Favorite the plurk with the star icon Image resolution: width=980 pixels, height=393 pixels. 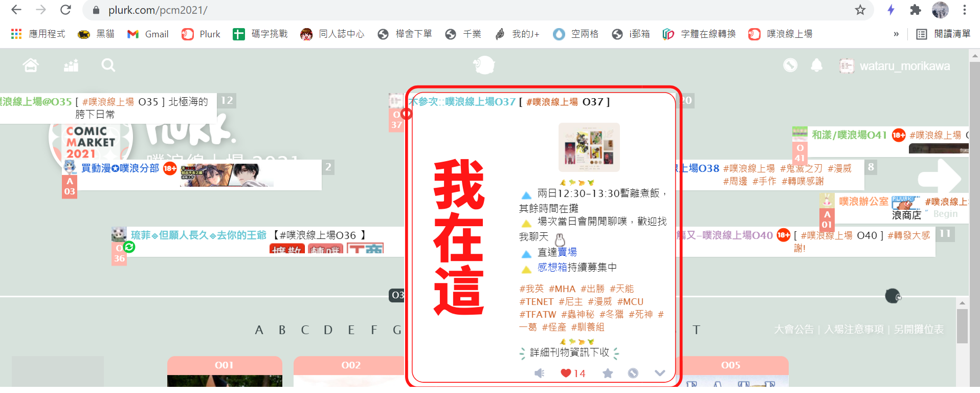click(608, 374)
